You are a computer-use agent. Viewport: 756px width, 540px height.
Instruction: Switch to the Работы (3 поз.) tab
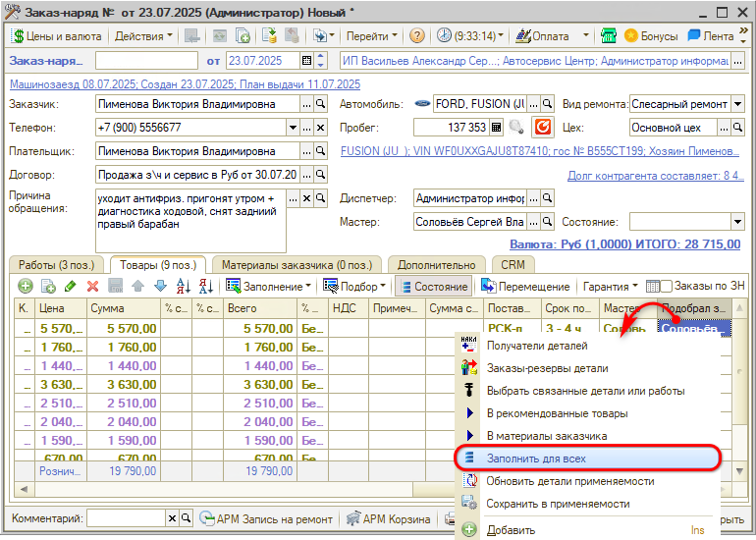[57, 265]
